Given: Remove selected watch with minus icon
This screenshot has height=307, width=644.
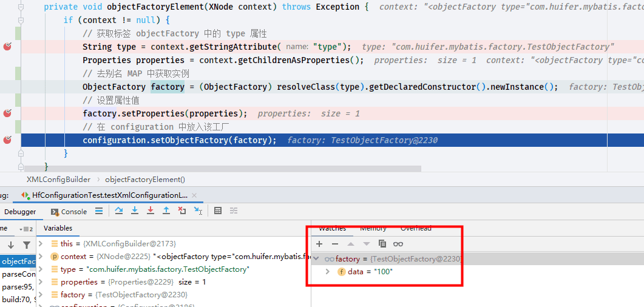Looking at the screenshot, I should 334,244.
